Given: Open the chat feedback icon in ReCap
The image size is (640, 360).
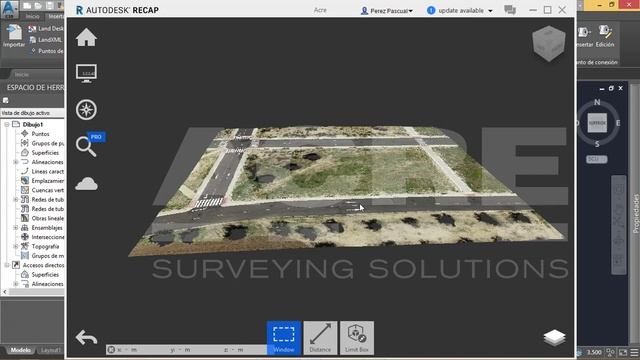Looking at the screenshot, I should click(510, 10).
